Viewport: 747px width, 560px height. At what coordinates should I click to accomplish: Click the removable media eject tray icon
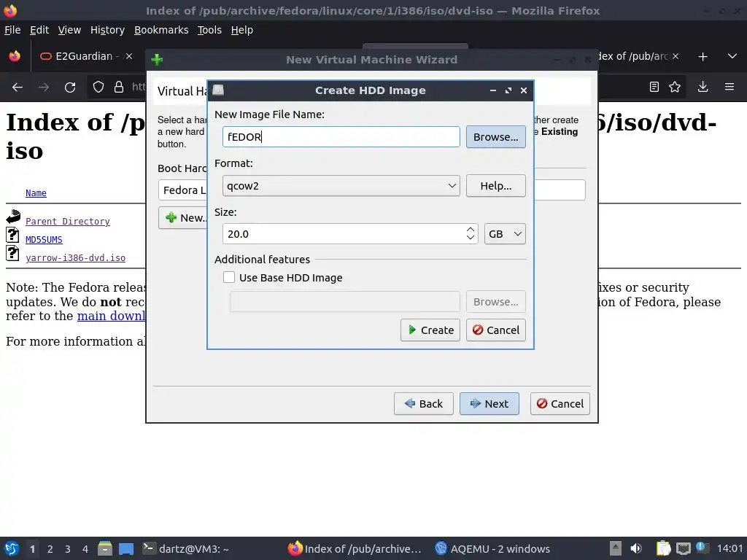[616, 548]
